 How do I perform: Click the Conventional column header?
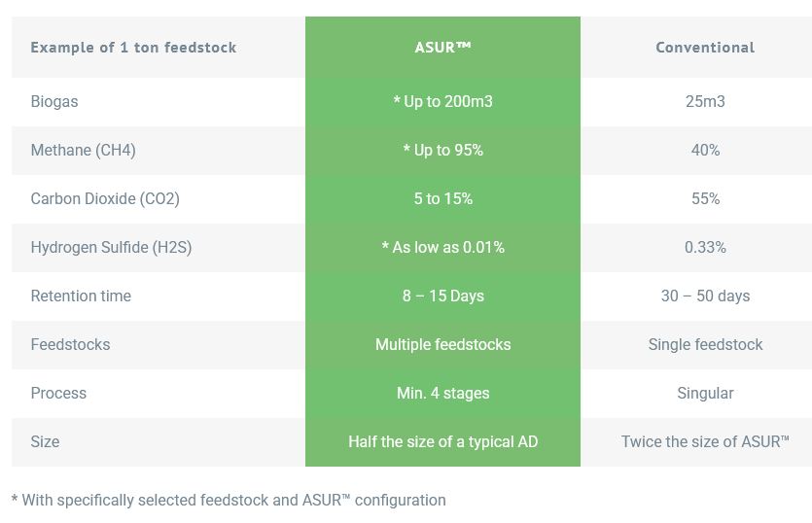click(x=704, y=47)
